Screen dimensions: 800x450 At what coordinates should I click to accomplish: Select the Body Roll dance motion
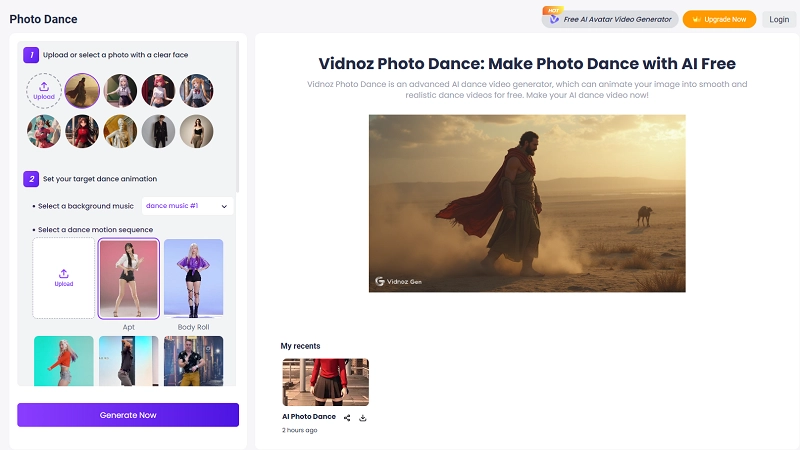[x=193, y=278]
